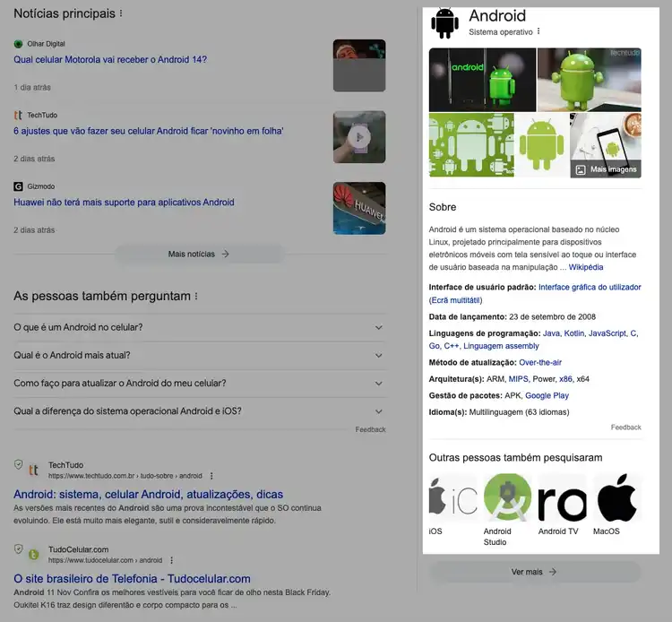Open three-dot menu for TechTudo result
672x622 pixels.
[211, 476]
